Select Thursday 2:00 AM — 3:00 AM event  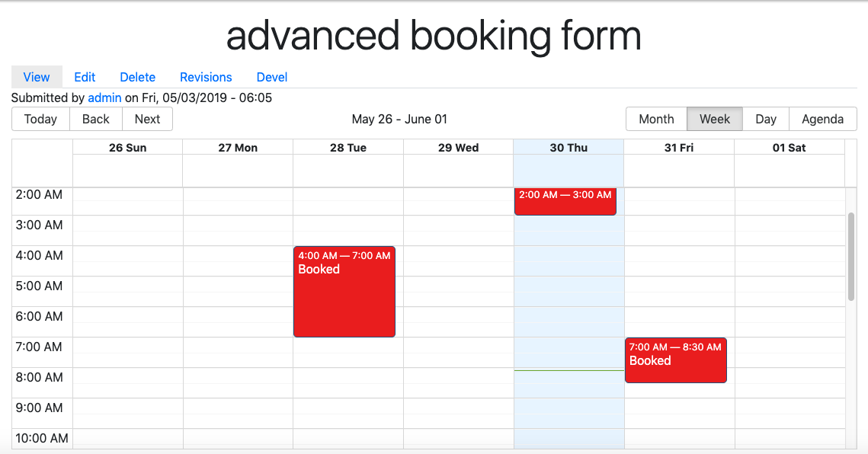pos(565,202)
